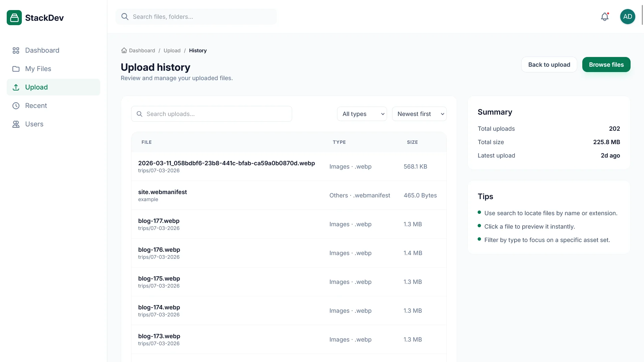
Task: Open My Files from the sidebar
Action: 38,69
